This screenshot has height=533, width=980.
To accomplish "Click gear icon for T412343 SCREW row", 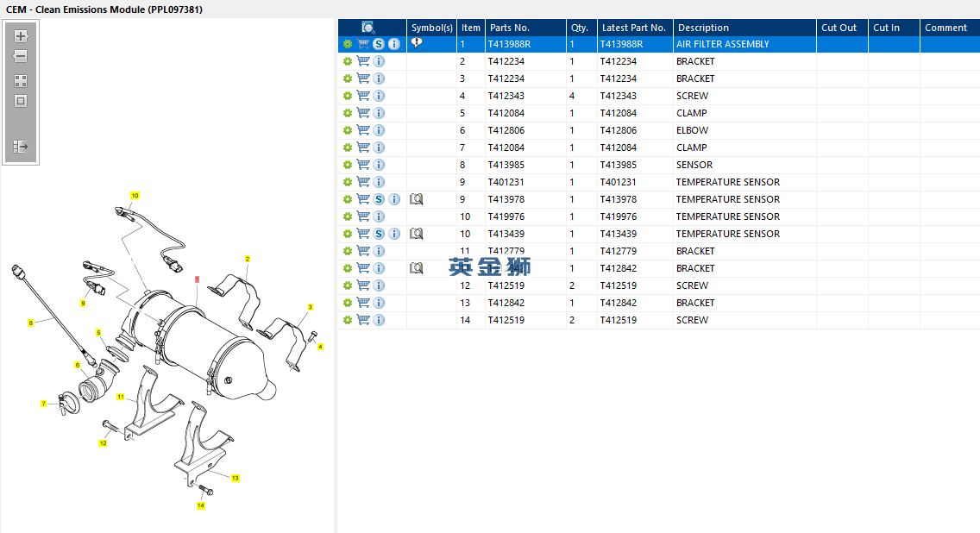I will point(348,96).
